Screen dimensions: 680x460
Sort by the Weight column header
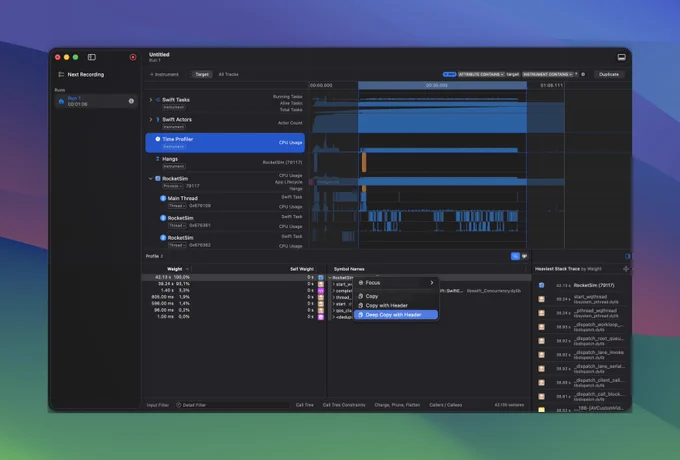[175, 269]
